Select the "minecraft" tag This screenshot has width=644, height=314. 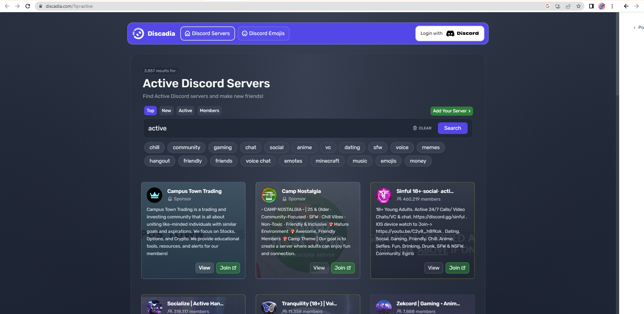pos(327,161)
